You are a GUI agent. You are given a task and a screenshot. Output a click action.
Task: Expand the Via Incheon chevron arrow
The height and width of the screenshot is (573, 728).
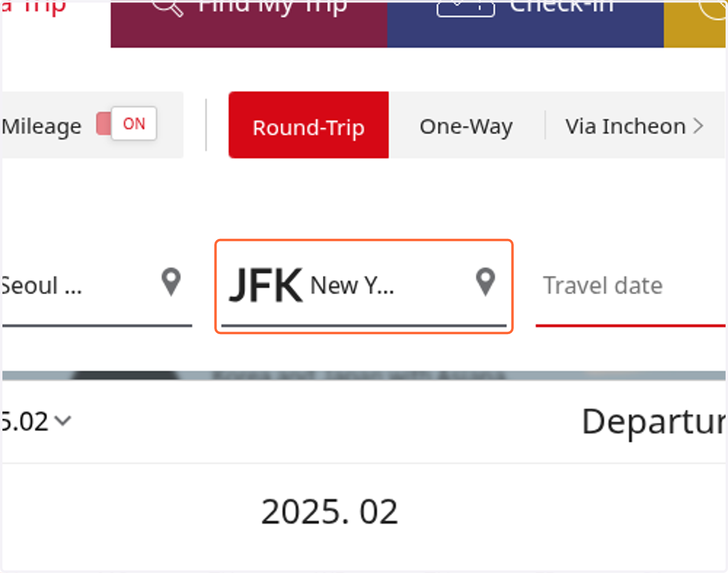pos(698,126)
